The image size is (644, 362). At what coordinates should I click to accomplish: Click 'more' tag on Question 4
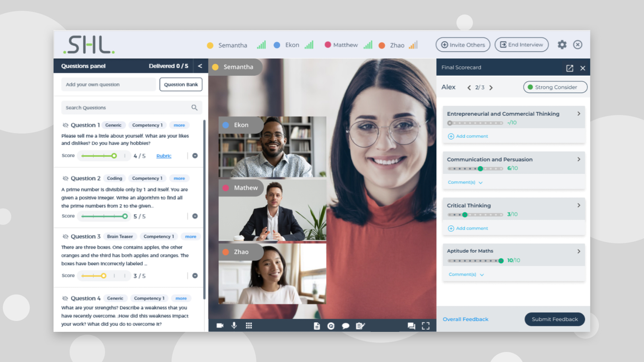pyautogui.click(x=181, y=298)
